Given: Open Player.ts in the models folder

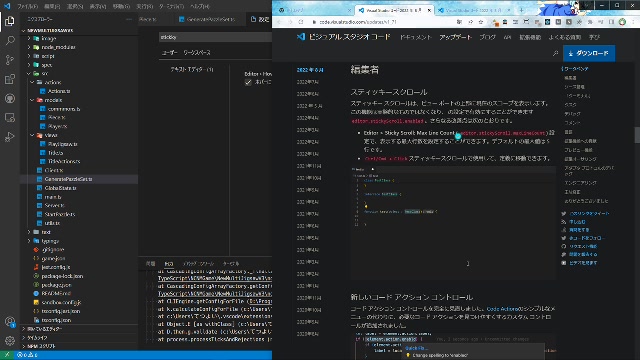Looking at the screenshot, I should 57,126.
